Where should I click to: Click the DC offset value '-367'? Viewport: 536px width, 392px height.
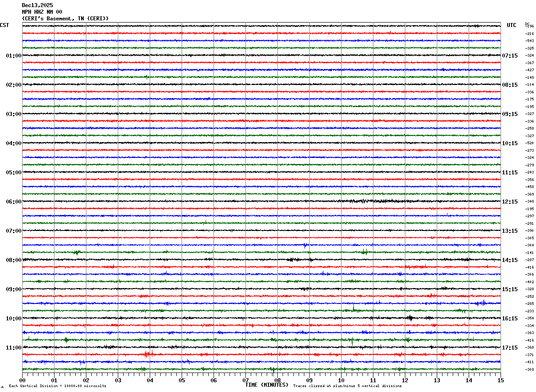click(529, 63)
